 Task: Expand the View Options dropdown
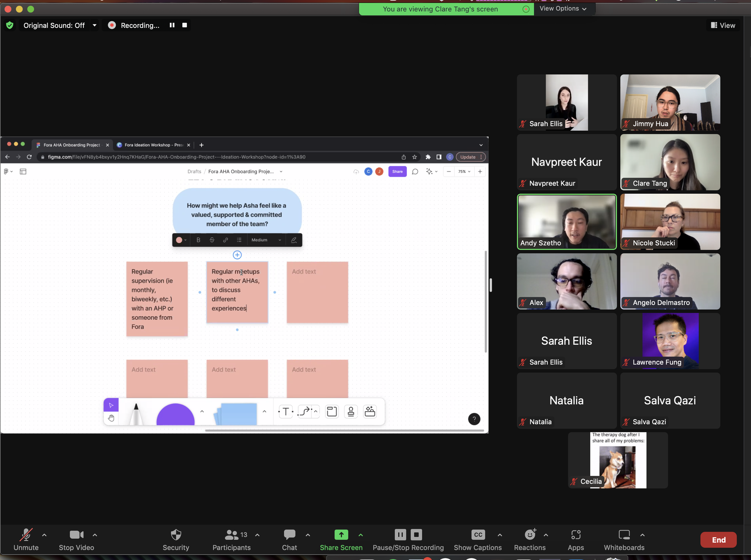[563, 8]
